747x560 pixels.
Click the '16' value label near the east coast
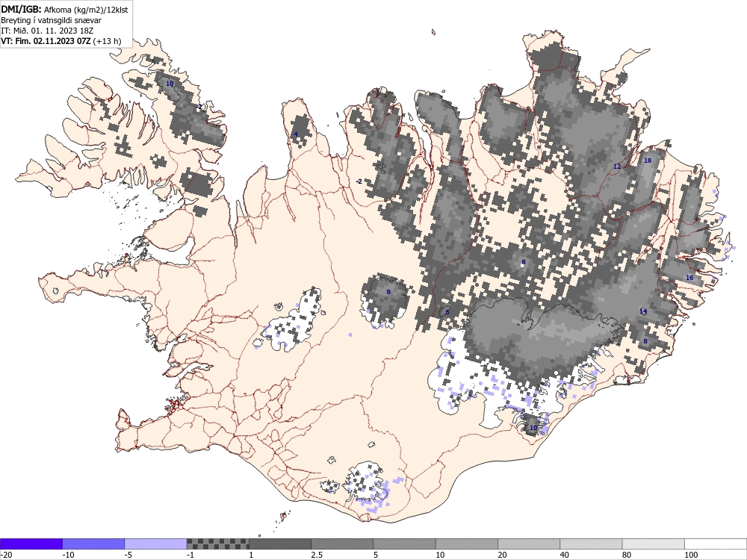point(689,278)
